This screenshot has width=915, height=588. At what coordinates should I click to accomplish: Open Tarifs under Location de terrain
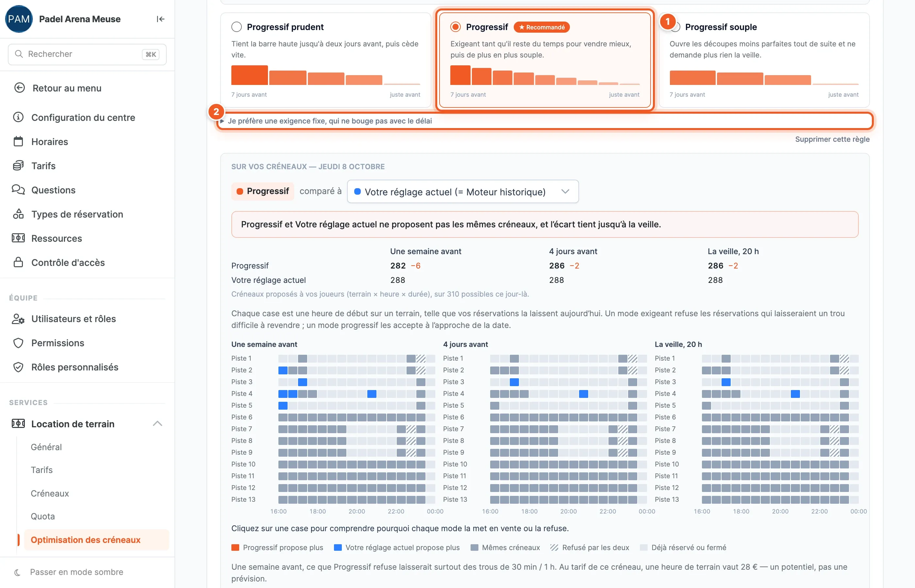(42, 470)
